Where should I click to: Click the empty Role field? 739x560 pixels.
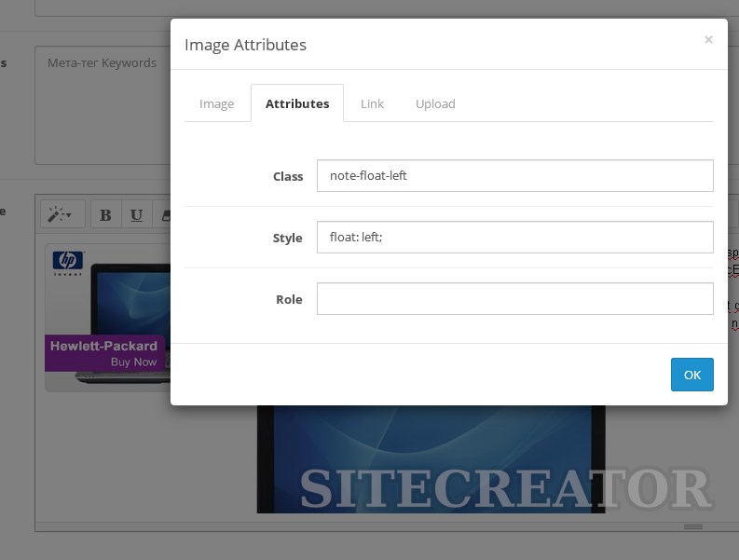tap(514, 299)
